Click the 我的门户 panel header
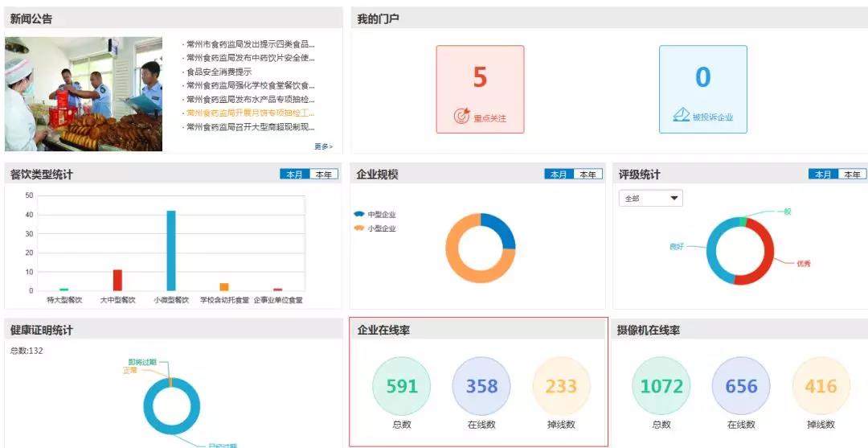This screenshot has height=448, width=868. 609,18
